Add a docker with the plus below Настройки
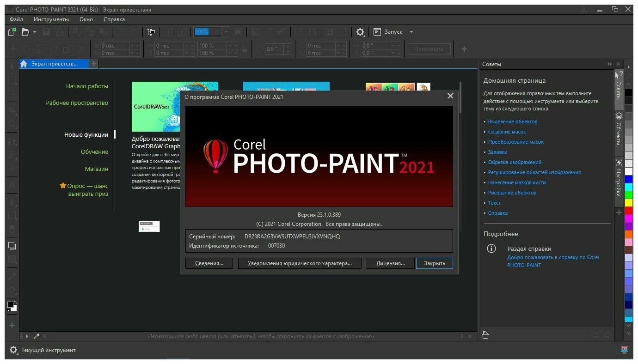The width and height of the screenshot is (638, 364). pos(619,212)
